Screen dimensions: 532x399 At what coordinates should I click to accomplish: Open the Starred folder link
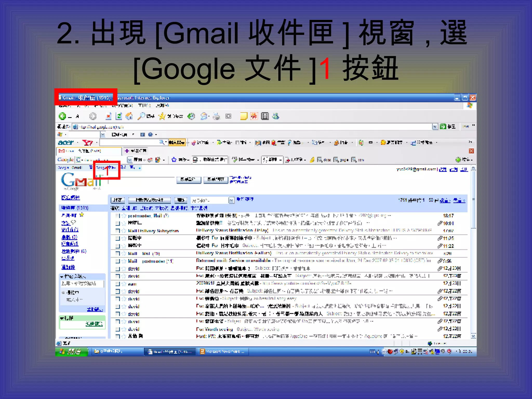(x=69, y=215)
